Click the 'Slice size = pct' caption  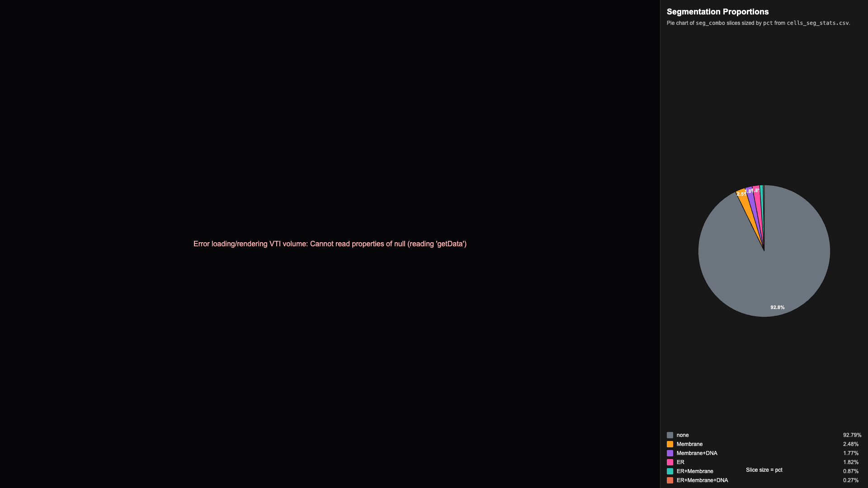click(764, 470)
